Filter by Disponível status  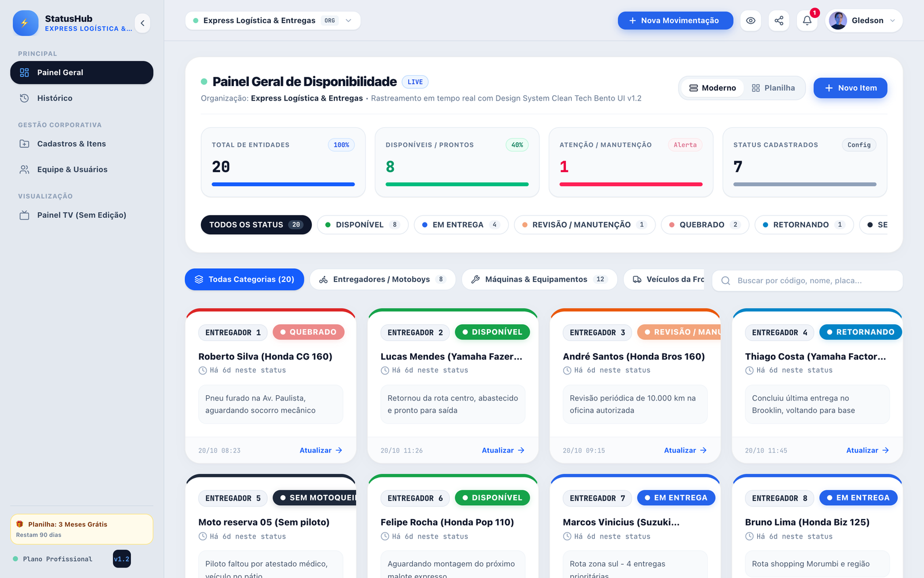[363, 225]
